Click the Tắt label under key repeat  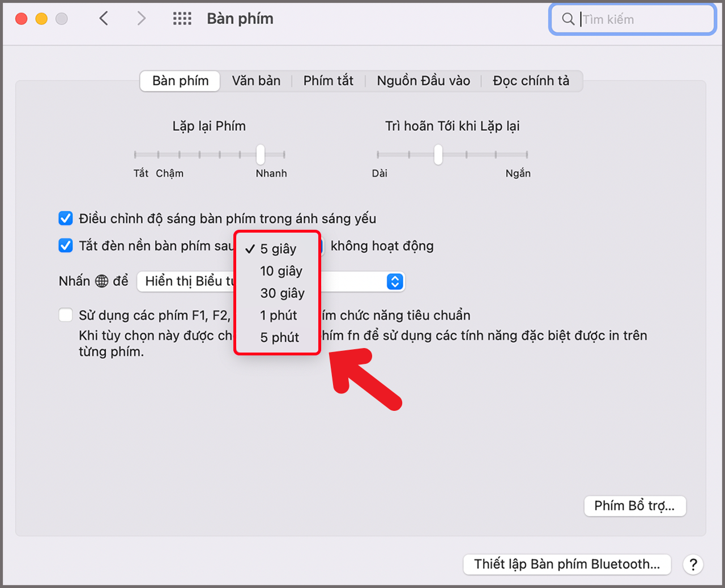[141, 173]
